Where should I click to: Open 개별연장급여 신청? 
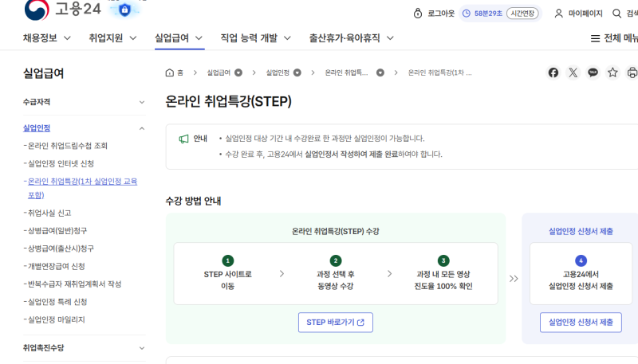pos(57,267)
